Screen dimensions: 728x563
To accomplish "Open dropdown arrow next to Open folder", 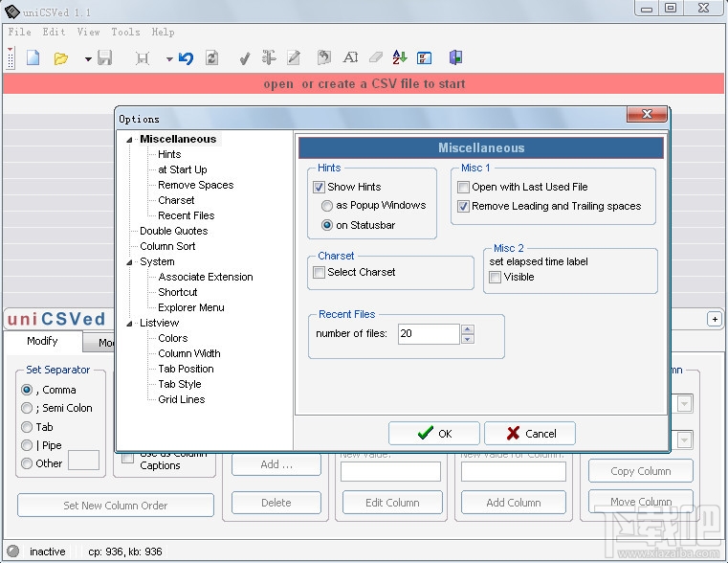I will pyautogui.click(x=88, y=59).
